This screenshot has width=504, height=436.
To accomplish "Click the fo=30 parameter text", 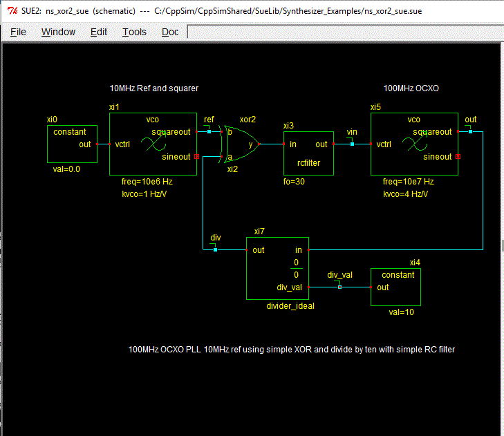I will click(x=294, y=182).
